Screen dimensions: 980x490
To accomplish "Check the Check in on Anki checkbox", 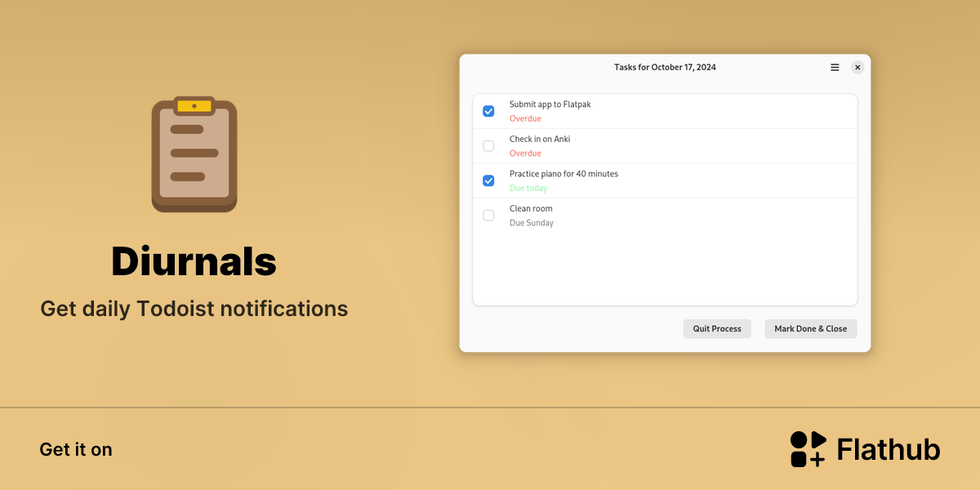I will (488, 146).
